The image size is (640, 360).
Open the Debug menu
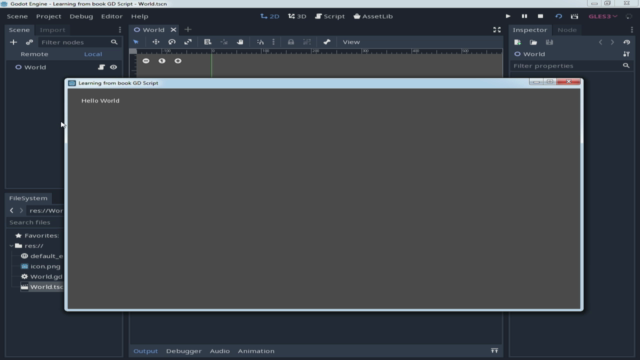pyautogui.click(x=81, y=16)
